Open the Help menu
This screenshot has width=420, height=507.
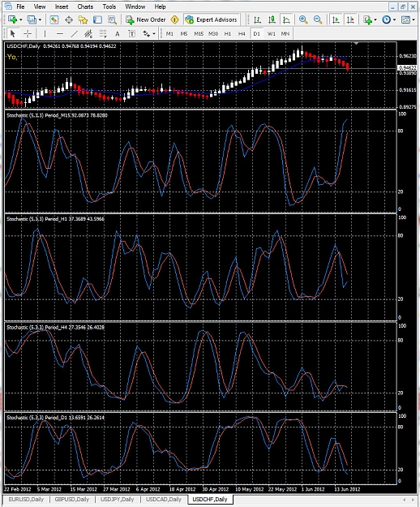pos(160,6)
